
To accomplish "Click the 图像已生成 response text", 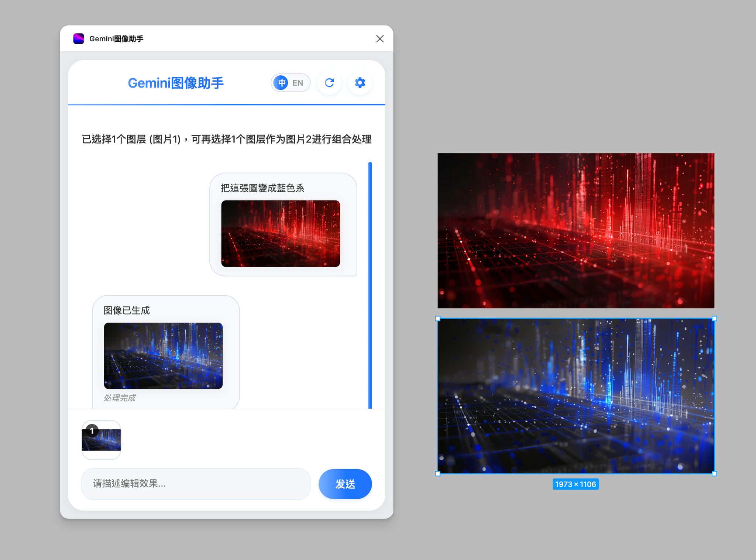I will pyautogui.click(x=127, y=310).
